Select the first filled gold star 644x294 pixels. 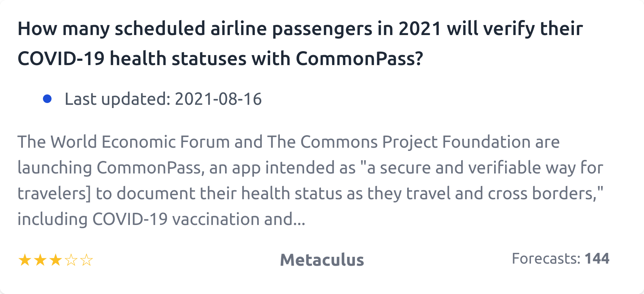pyautogui.click(x=25, y=260)
